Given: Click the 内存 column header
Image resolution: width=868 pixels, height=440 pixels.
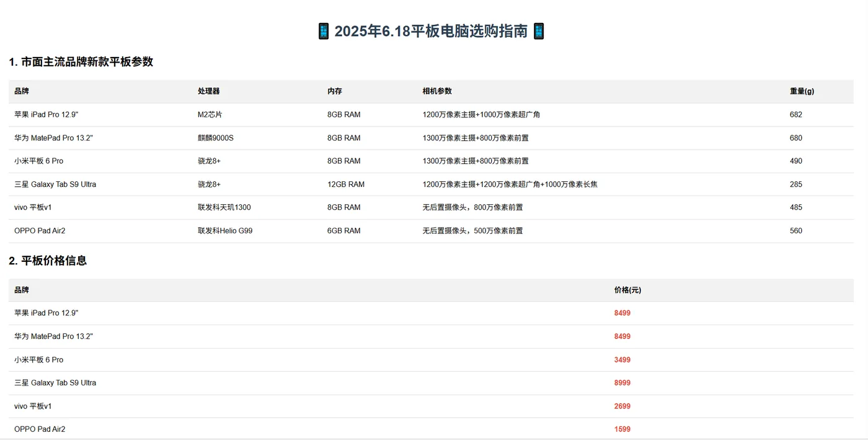Looking at the screenshot, I should point(335,91).
